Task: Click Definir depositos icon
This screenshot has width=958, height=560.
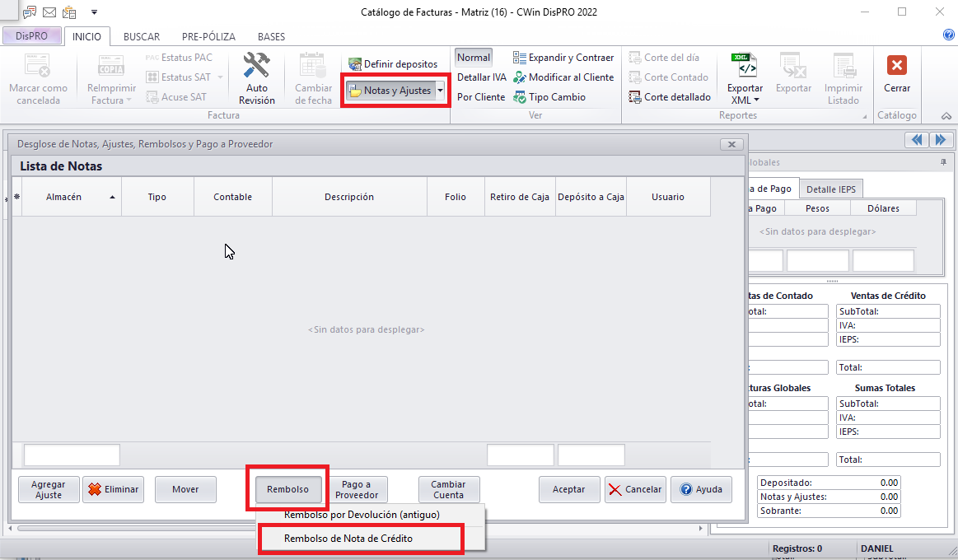Action: 355,64
